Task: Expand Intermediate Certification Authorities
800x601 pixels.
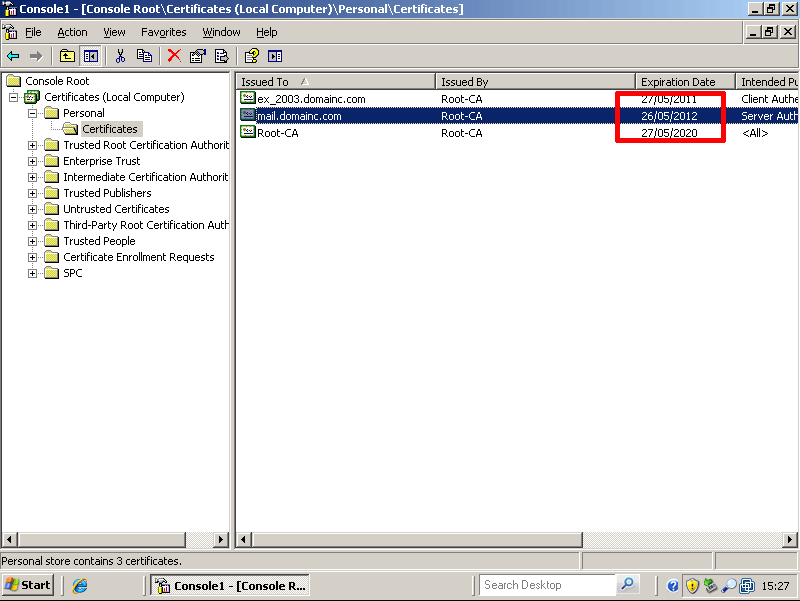Action: [33, 178]
